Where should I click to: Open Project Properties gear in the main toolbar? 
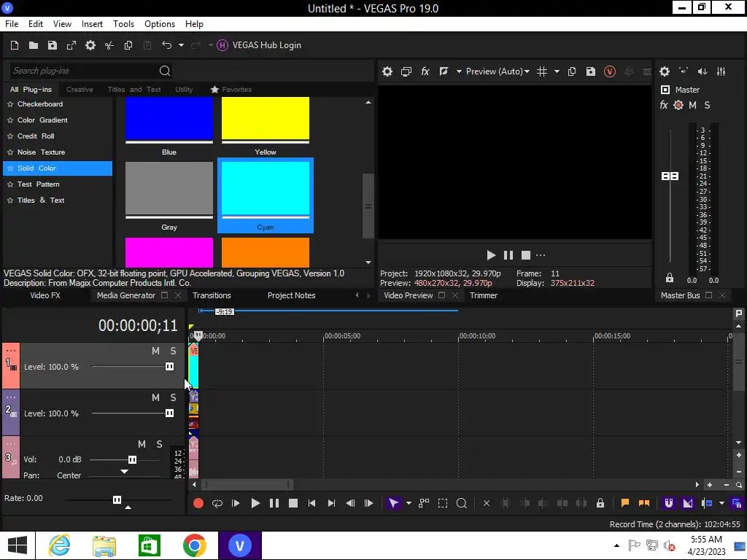tap(90, 45)
